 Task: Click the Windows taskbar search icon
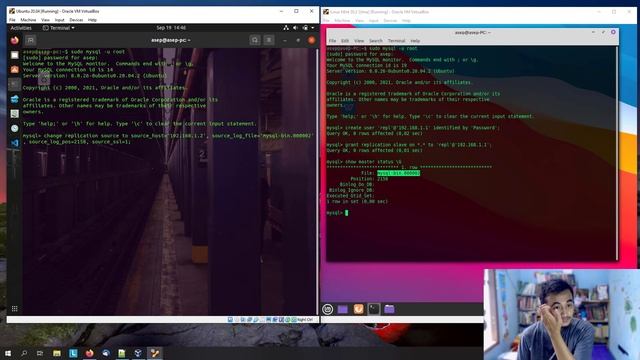(24, 353)
